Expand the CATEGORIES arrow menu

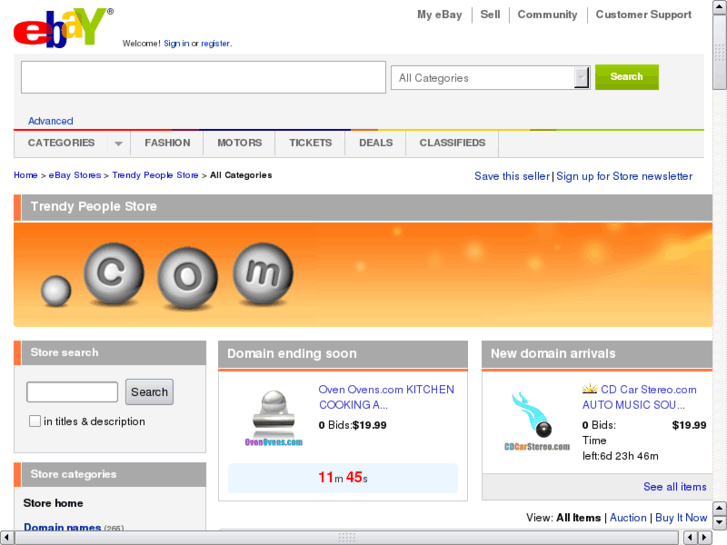tap(119, 143)
